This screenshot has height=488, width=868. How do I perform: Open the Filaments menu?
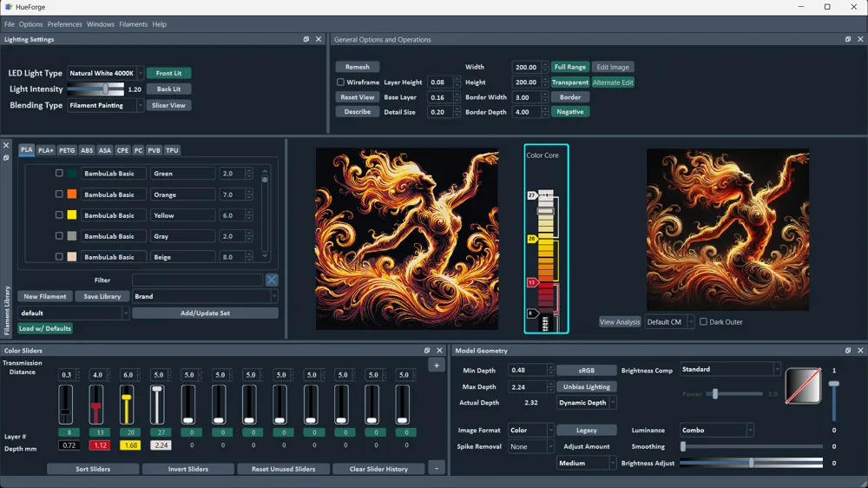point(134,24)
